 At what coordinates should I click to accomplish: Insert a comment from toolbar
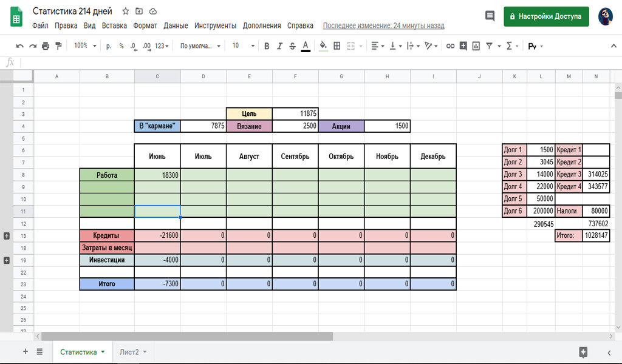pos(463,46)
